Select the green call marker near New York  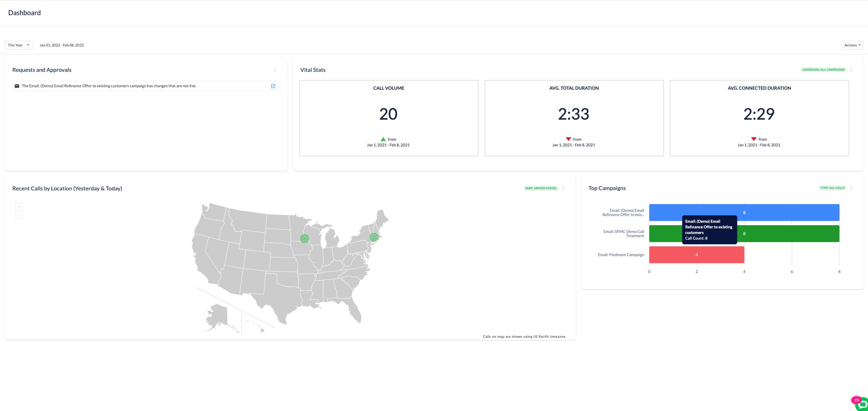374,237
